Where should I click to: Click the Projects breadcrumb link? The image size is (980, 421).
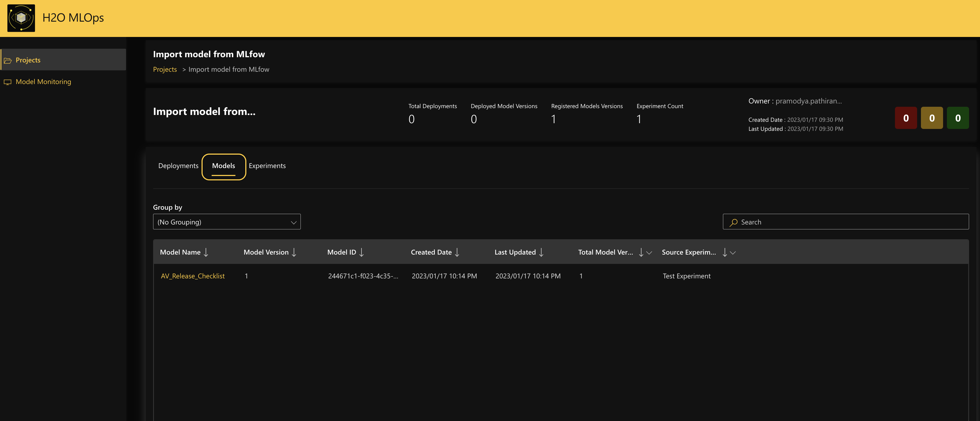click(165, 69)
